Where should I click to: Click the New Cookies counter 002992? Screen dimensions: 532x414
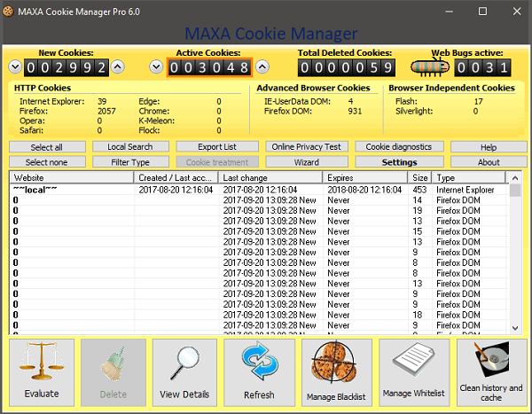click(66, 67)
